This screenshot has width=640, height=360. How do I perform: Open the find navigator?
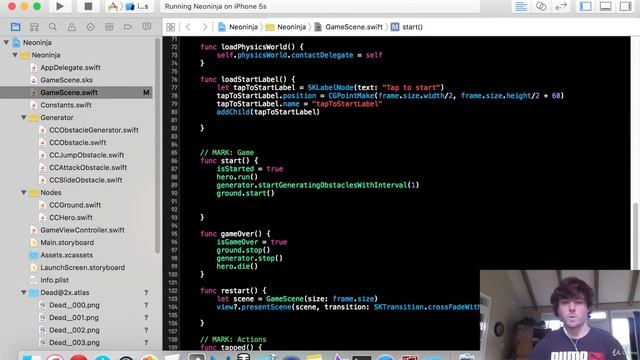[53, 27]
